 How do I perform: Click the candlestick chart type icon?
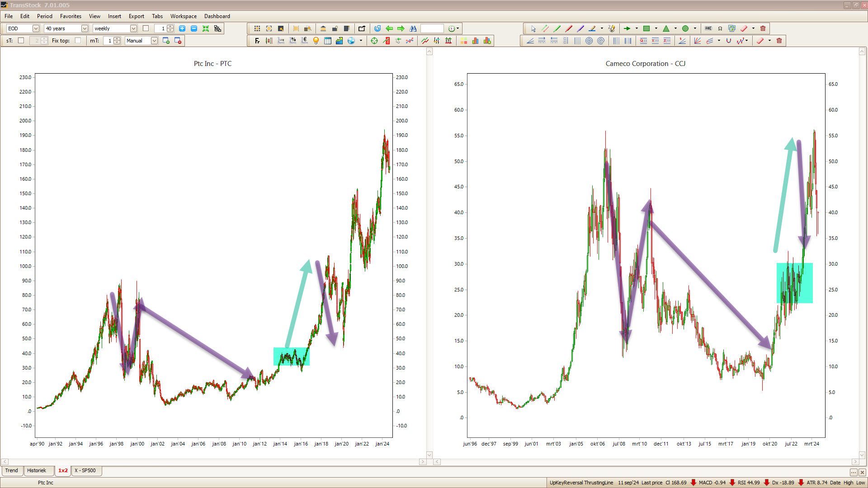click(269, 41)
